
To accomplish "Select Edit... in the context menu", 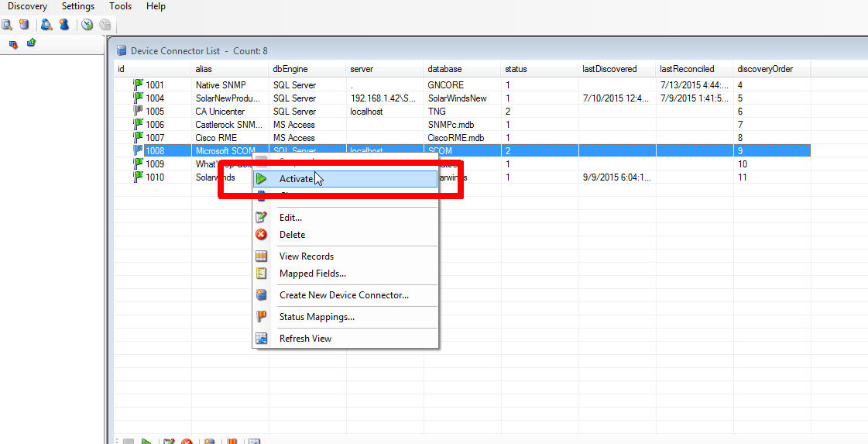I will 290,218.
